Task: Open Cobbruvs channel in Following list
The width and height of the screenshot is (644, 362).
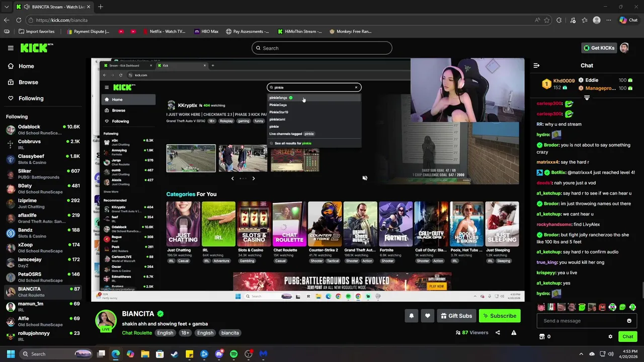Action: (x=43, y=144)
